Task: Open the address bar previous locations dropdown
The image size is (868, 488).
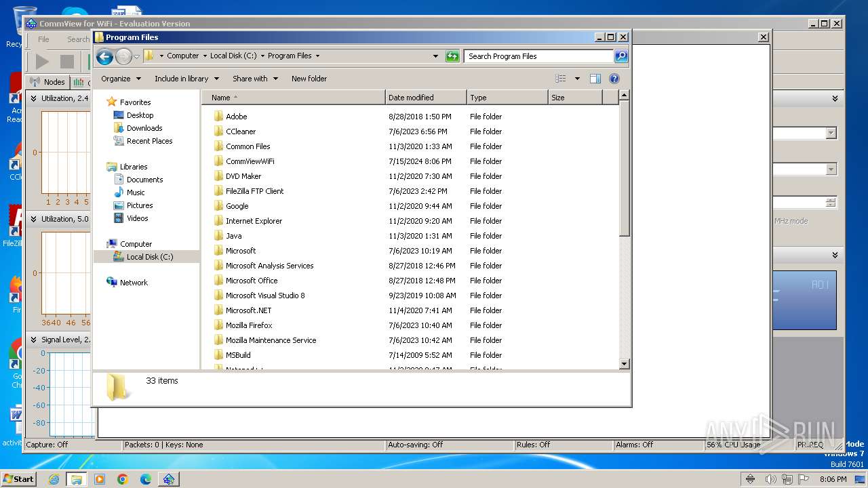Action: coord(435,56)
